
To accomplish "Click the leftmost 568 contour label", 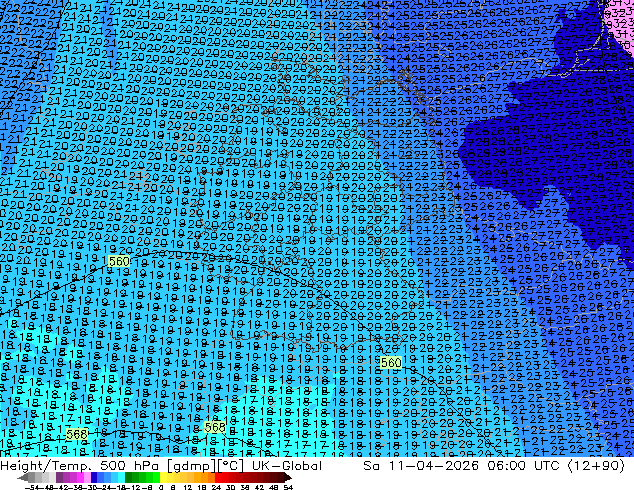I will click(x=77, y=435).
